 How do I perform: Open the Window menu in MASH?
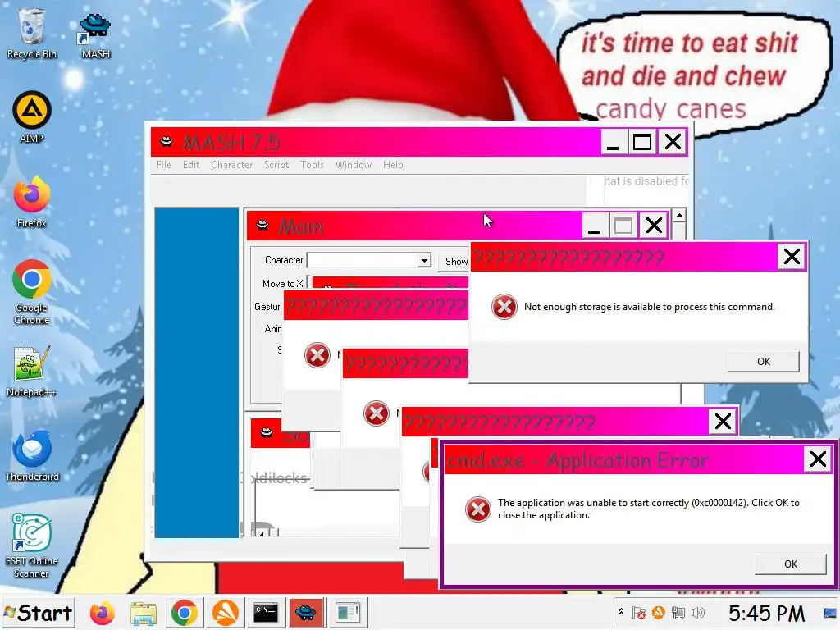coord(354,165)
